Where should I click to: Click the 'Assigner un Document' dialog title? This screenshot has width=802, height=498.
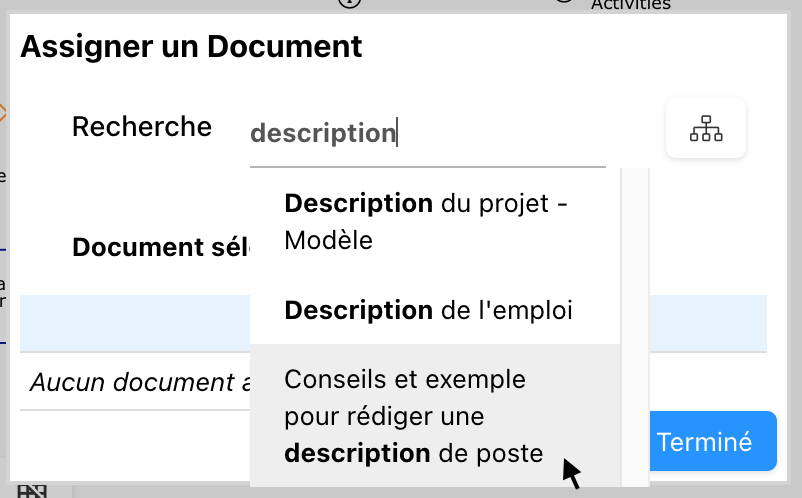coord(191,46)
